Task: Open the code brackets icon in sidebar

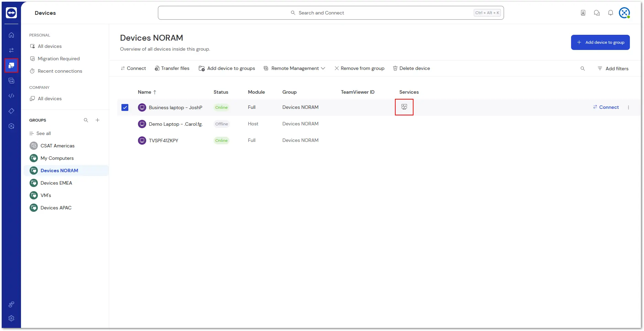Action: click(x=11, y=96)
